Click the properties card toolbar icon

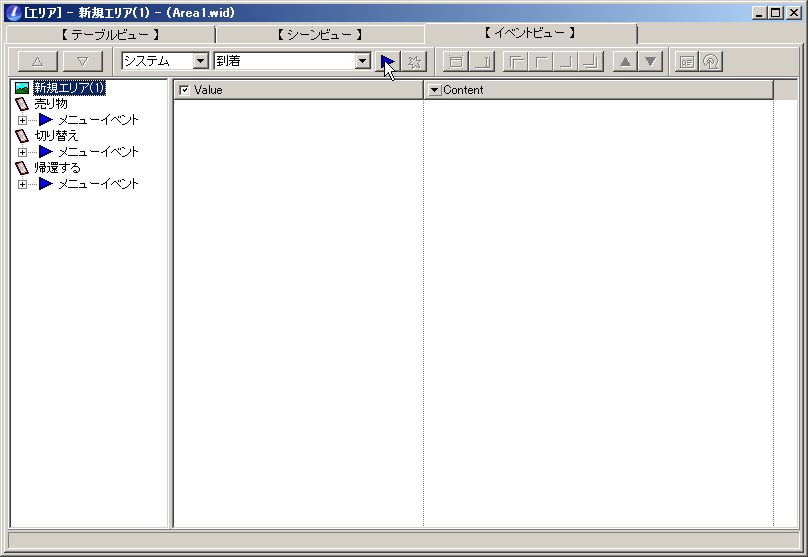tap(686, 62)
